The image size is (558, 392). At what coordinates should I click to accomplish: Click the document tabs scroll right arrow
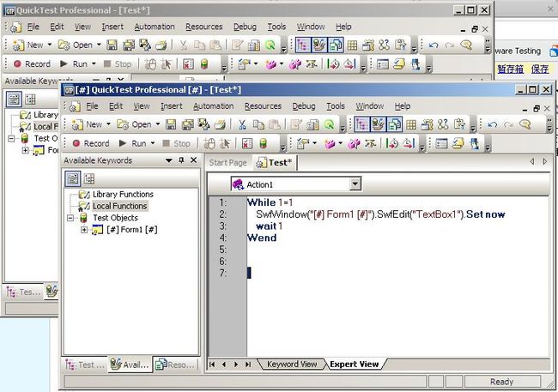pyautogui.click(x=545, y=161)
